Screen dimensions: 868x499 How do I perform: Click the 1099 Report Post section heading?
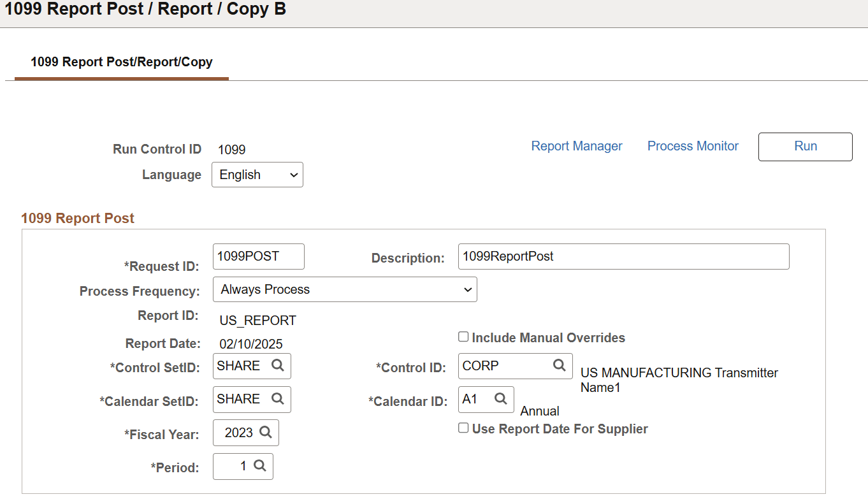click(x=78, y=218)
